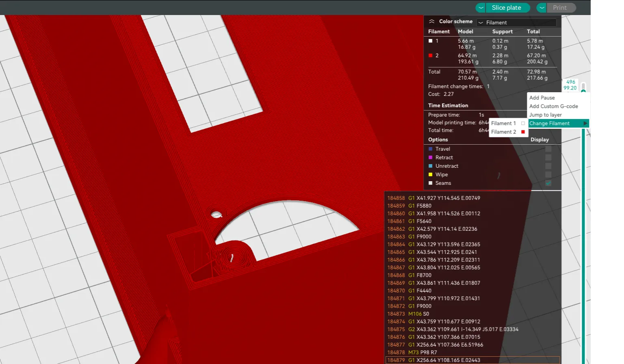The height and width of the screenshot is (364, 624).
Task: Click the 'Model printing time' row
Action: click(x=458, y=123)
